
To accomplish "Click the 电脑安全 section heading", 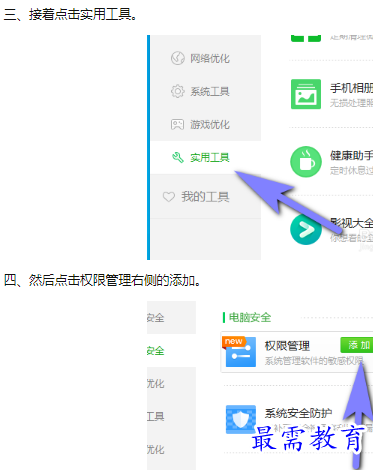I will click(250, 317).
